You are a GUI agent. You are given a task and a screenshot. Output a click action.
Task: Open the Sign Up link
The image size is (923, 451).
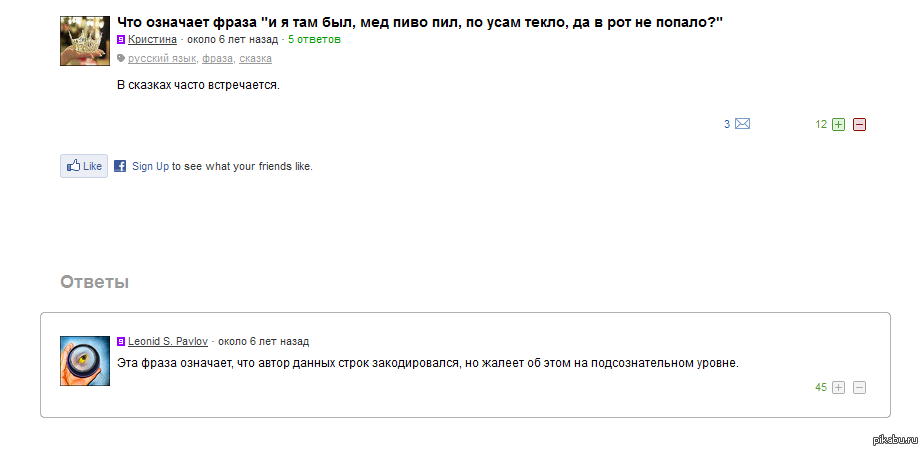pos(150,167)
